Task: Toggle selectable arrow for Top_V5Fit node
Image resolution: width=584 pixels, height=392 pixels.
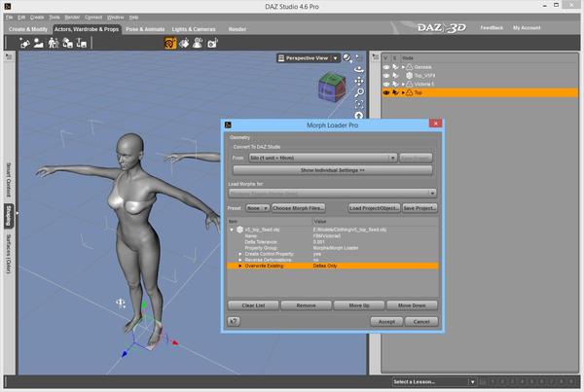Action: pos(395,76)
